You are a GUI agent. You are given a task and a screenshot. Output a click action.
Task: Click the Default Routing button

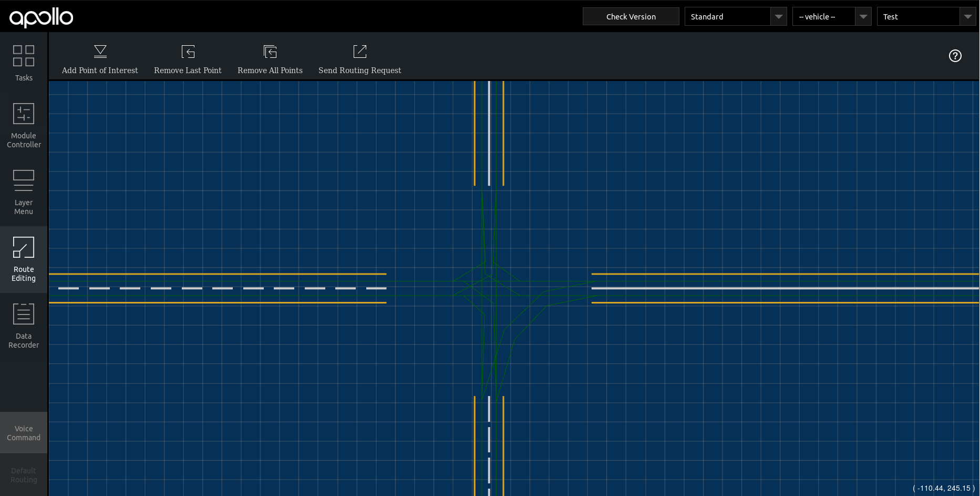pos(24,475)
